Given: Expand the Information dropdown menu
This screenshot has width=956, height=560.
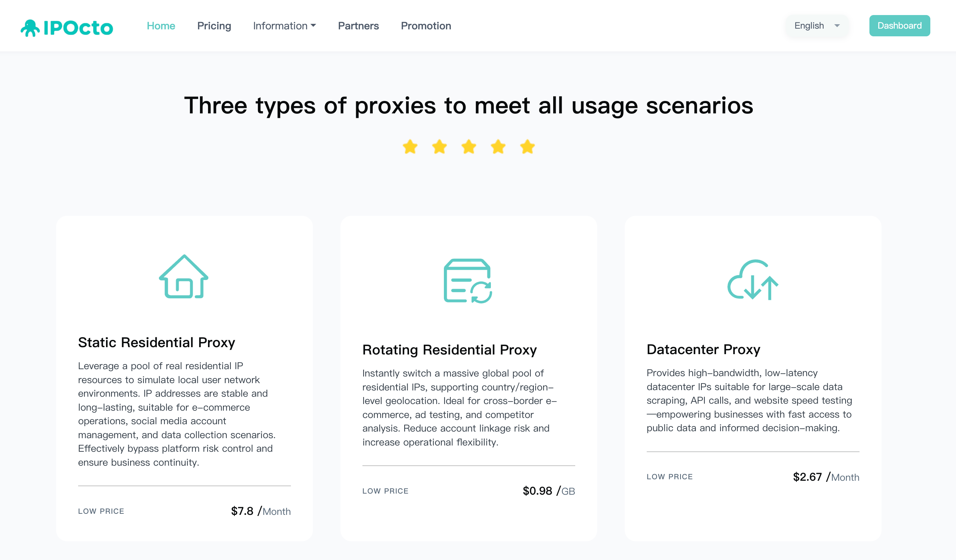Looking at the screenshot, I should coord(284,26).
